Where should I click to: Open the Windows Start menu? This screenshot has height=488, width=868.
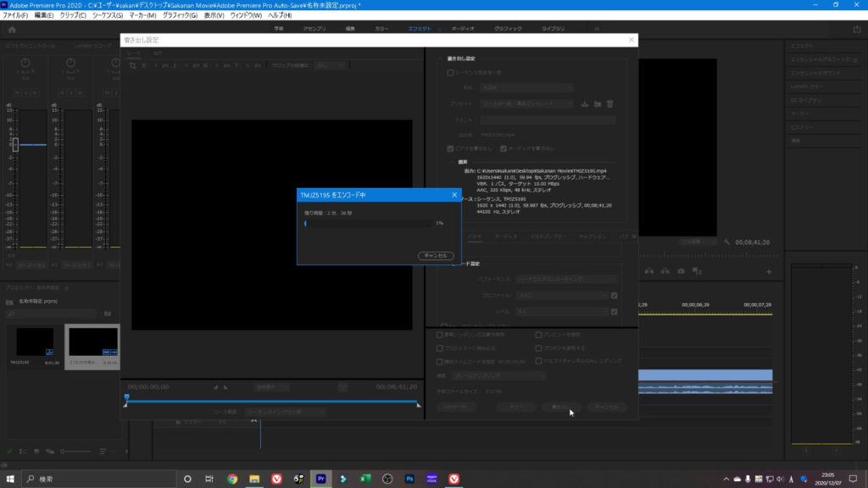(11, 479)
